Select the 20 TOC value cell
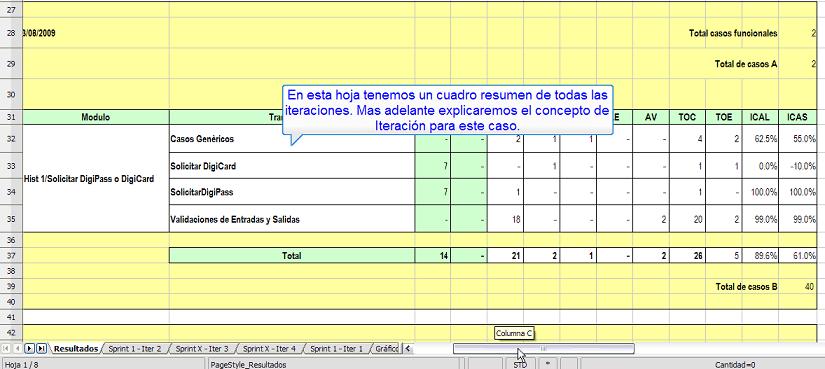 point(687,219)
